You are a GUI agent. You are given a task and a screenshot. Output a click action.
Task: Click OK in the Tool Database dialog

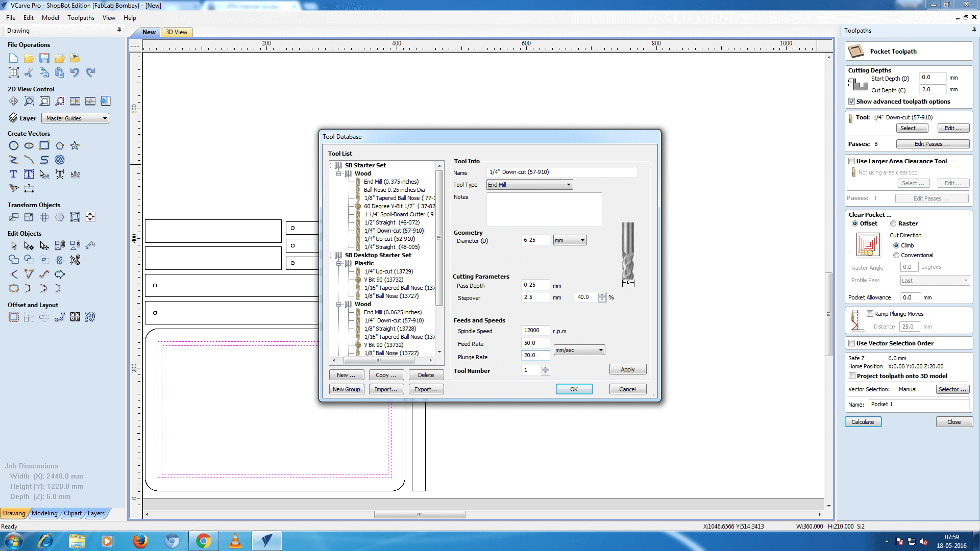574,389
